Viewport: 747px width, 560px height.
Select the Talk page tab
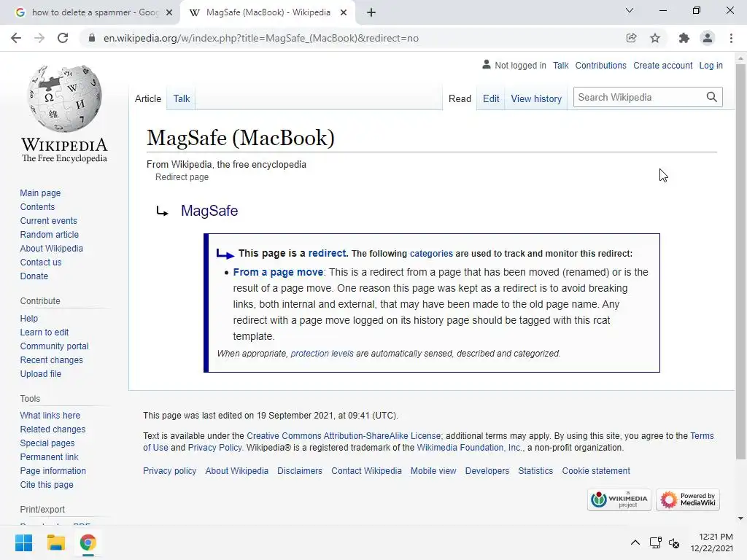[x=181, y=98]
